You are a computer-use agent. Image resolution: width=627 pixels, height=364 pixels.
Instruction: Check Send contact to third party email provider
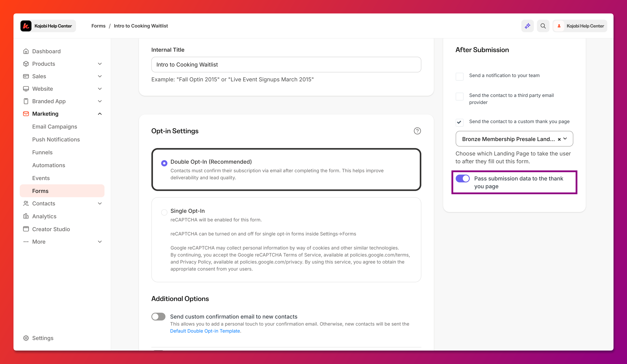click(459, 96)
